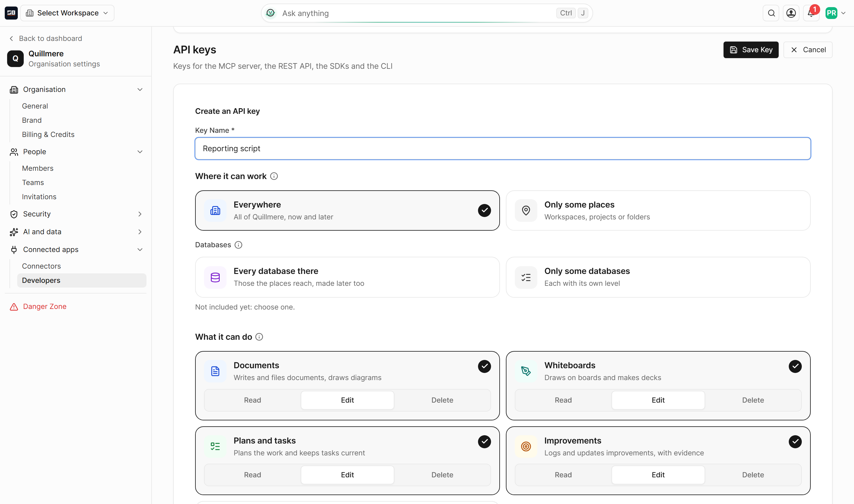Viewport: 854px width, 504px height.
Task: Expand the Security section chevron
Action: point(140,214)
